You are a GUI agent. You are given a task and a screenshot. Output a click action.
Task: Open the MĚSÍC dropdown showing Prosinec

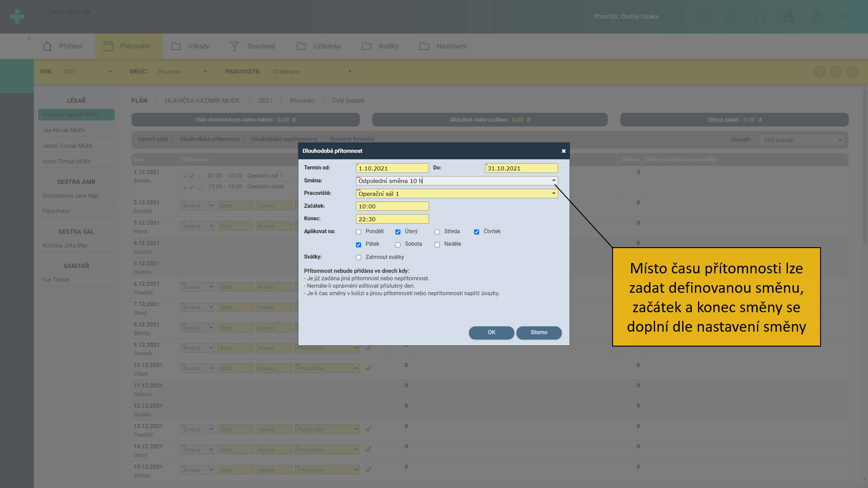(x=183, y=71)
